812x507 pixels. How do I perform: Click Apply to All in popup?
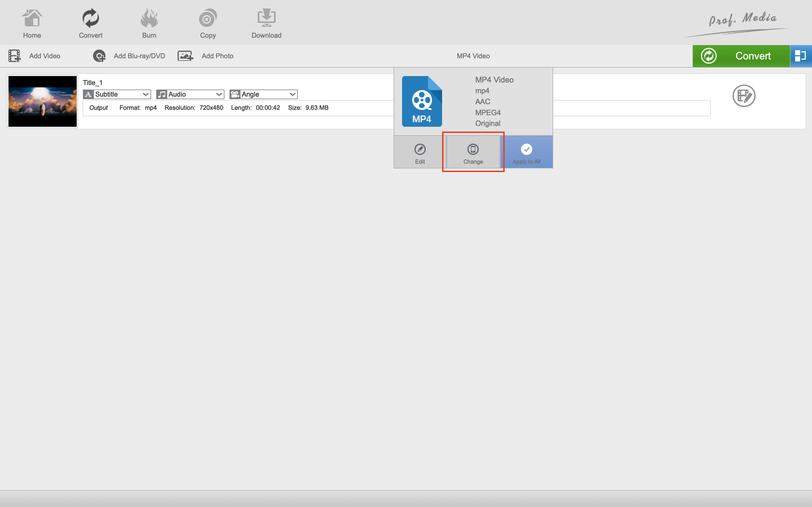click(x=526, y=153)
